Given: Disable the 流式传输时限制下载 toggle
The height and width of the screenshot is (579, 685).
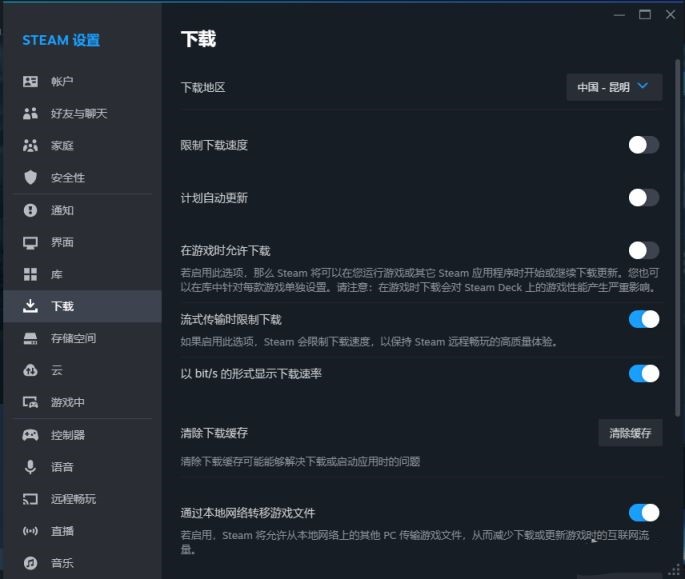Looking at the screenshot, I should pos(644,319).
